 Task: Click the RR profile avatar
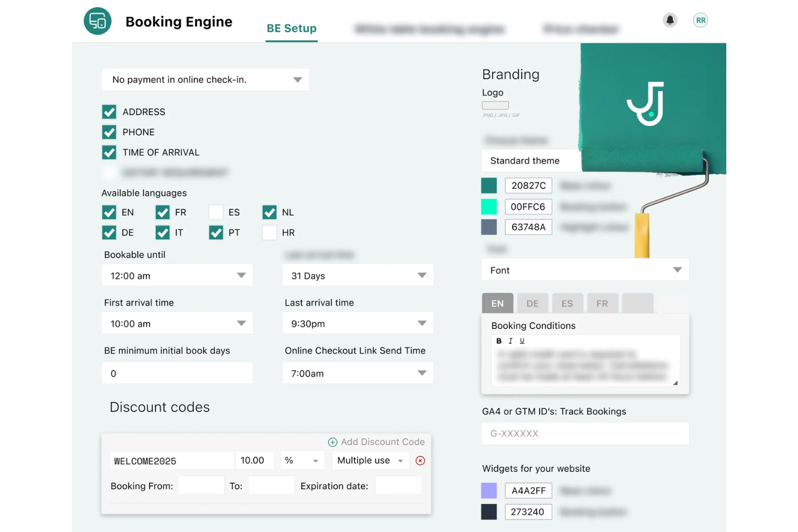700,20
